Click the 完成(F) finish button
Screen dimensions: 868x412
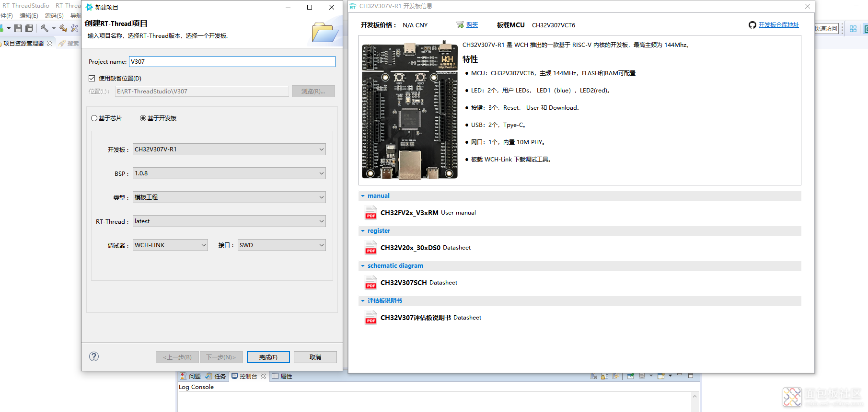pos(268,357)
